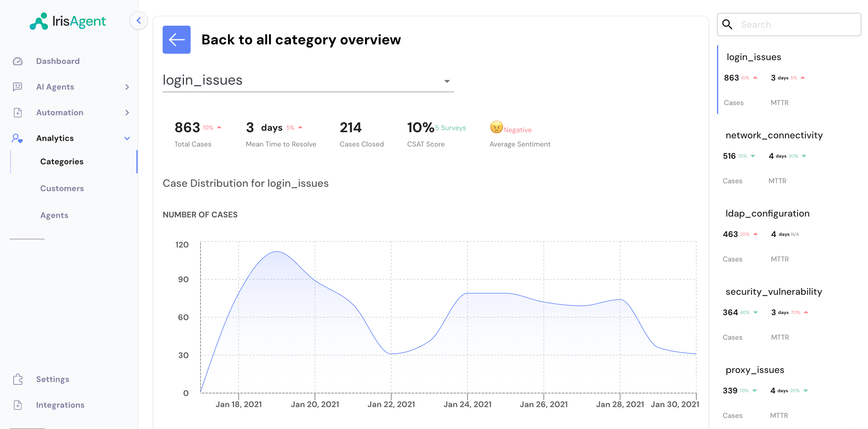Collapse sidebar with the chevron button
The height and width of the screenshot is (429, 868).
pos(138,20)
